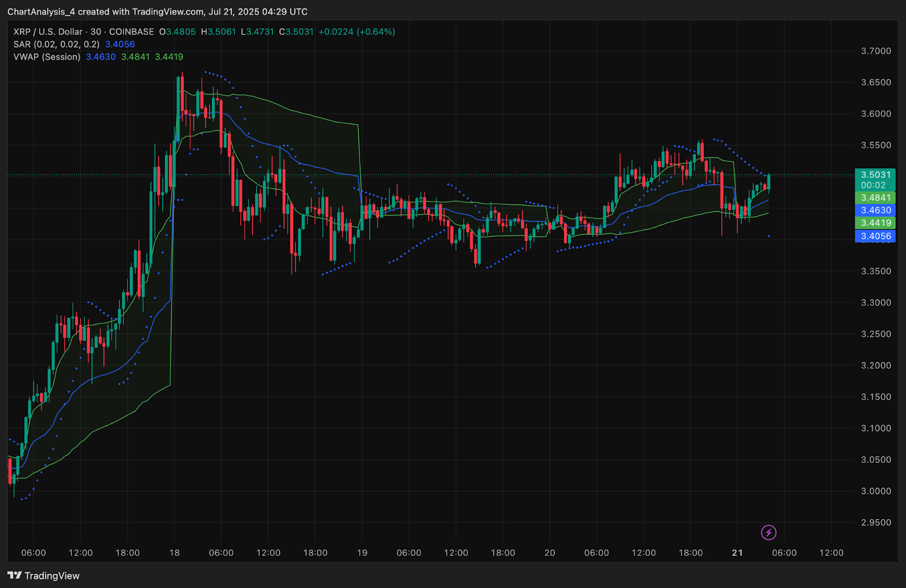Open the XRP / U.S. Dollar symbol title

[48, 32]
